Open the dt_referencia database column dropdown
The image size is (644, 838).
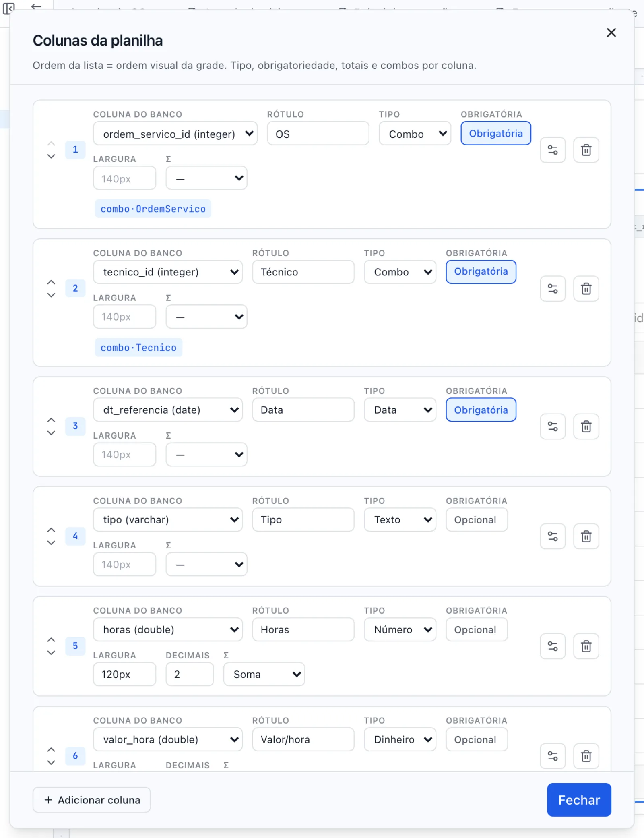coord(168,410)
